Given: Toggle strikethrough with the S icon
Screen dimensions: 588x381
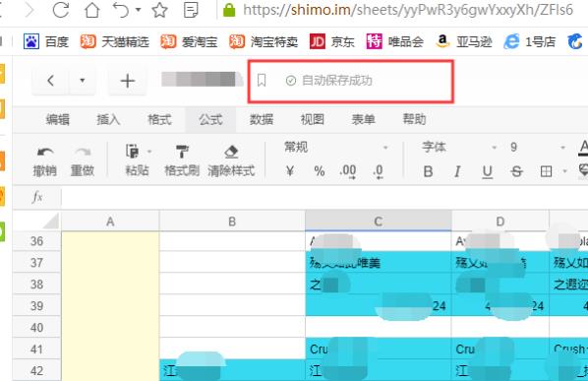Looking at the screenshot, I should (x=516, y=172).
